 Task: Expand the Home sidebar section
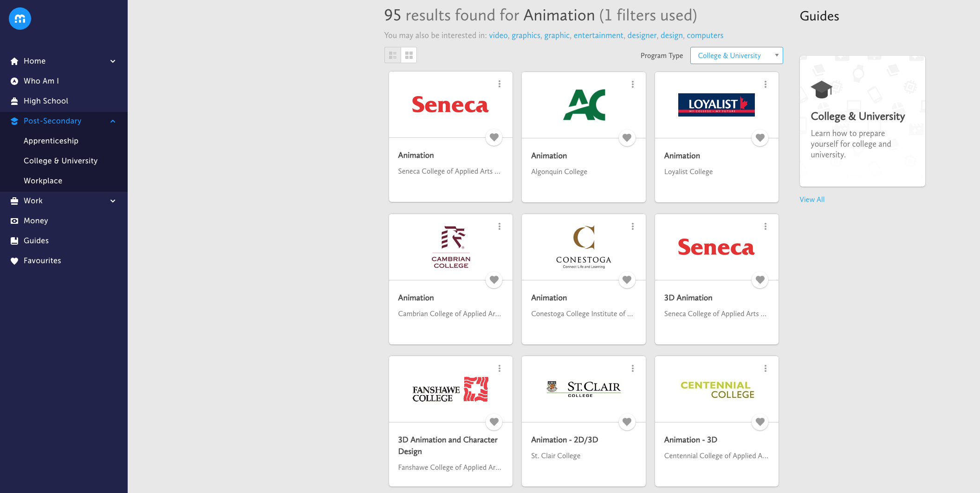point(112,61)
